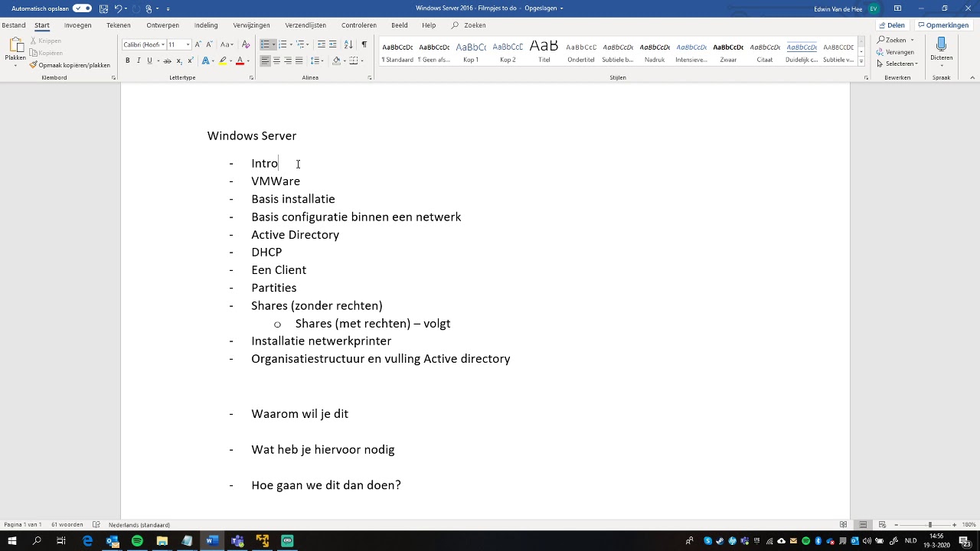Toggle subscript formatting
980x551 pixels.
tap(178, 60)
